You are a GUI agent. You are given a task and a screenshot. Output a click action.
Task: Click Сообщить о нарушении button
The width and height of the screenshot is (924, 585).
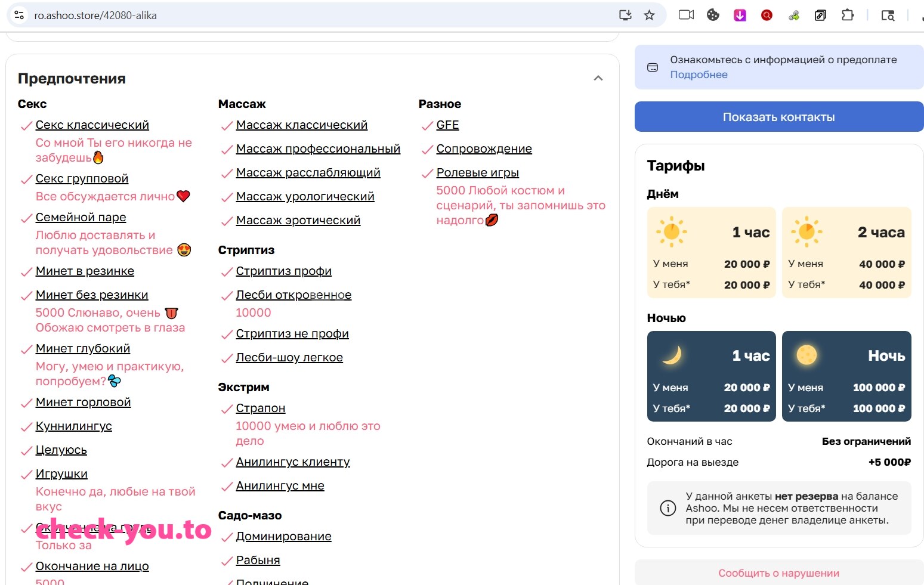779,572
